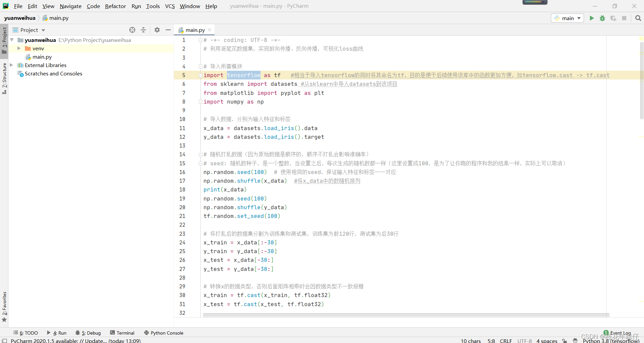Fold the comment block at line 1
This screenshot has height=343, width=644.
pos(200,40)
